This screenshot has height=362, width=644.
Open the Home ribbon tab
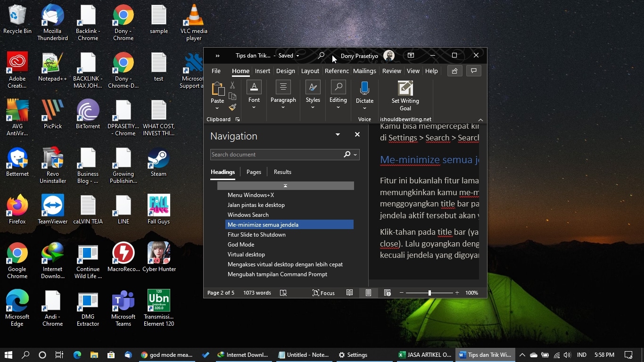(240, 71)
